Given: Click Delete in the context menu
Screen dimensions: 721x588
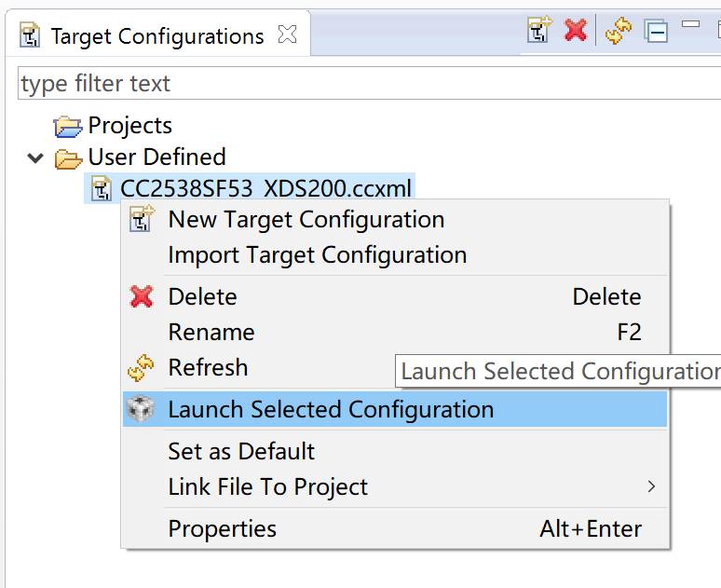Looking at the screenshot, I should click(x=202, y=297).
